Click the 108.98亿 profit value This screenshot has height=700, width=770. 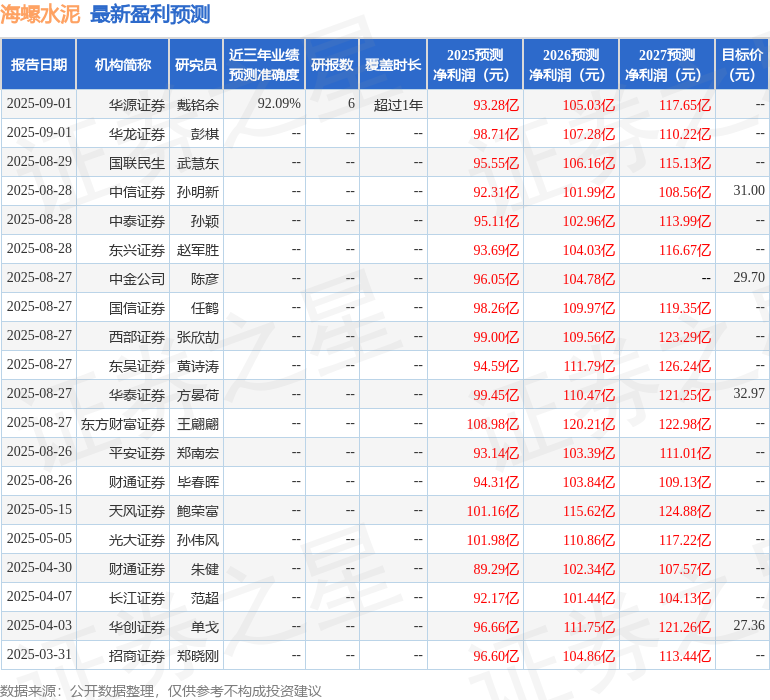coord(493,424)
